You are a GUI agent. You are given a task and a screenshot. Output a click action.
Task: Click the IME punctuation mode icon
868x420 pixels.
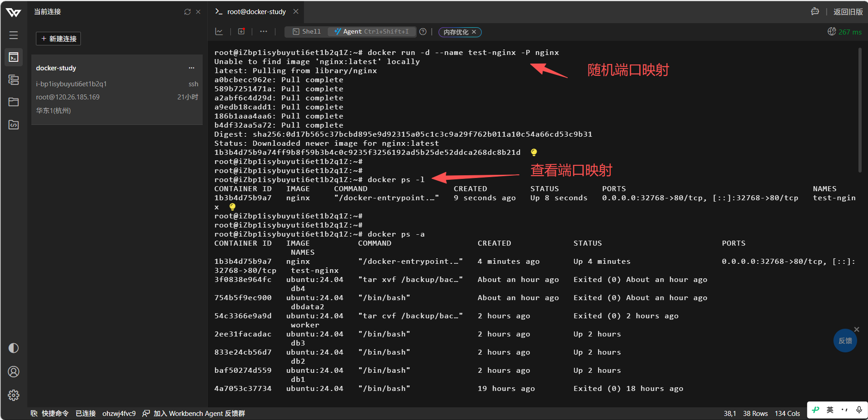point(844,410)
